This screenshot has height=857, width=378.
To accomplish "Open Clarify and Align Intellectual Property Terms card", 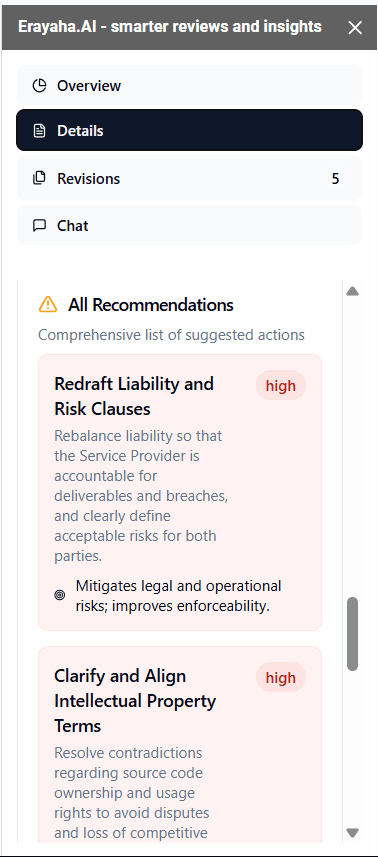I will click(180, 745).
